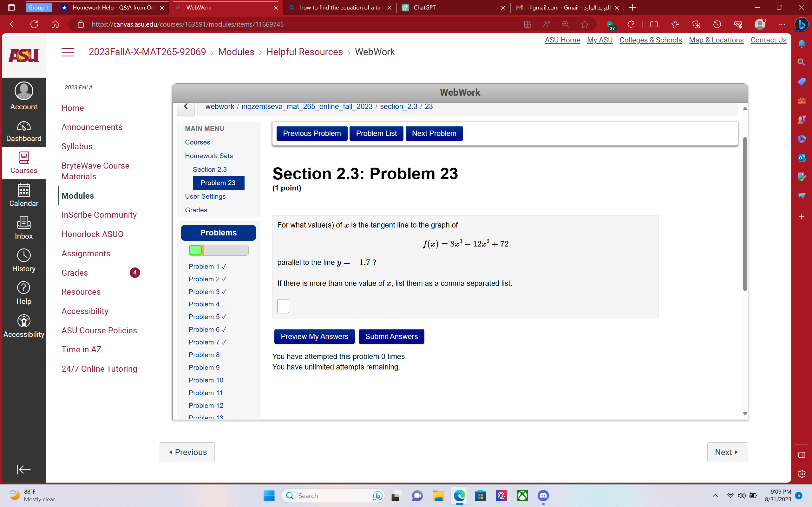This screenshot has width=812, height=507.
Task: Open the Dashboard from the ASU sidebar
Action: coord(23,131)
